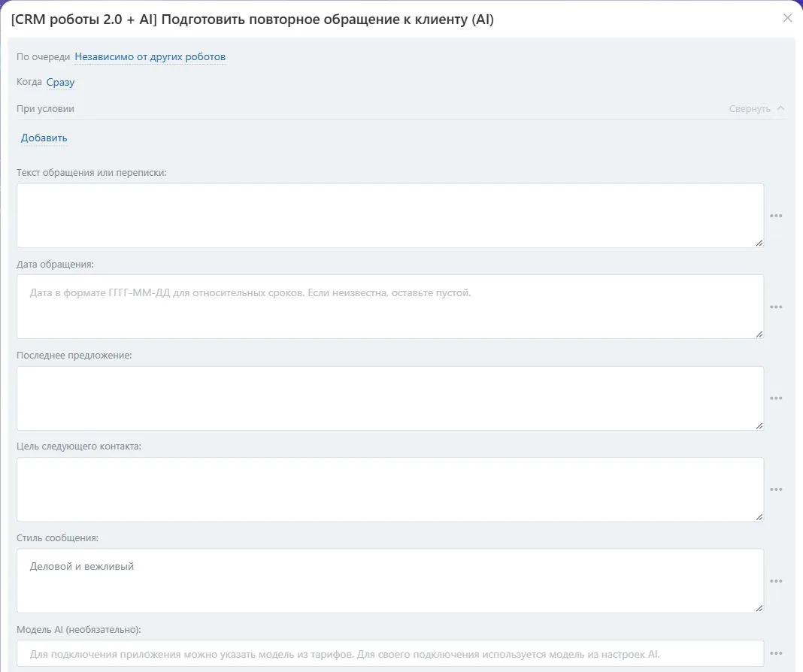Viewport: 803px width, 672px height.
Task: Add a condition with Добавить link
Action: (x=44, y=138)
